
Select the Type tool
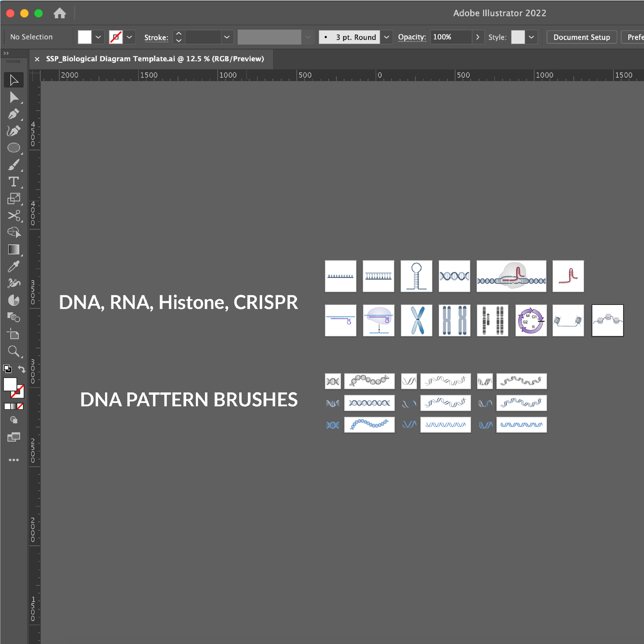[x=14, y=182]
